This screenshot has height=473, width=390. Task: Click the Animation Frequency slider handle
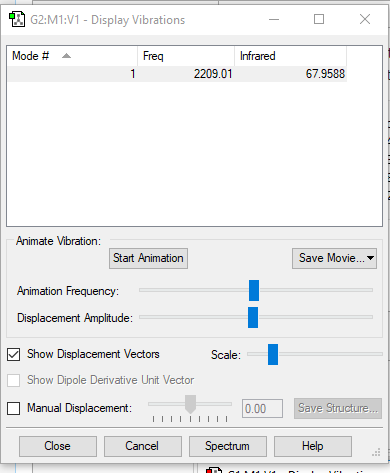pyautogui.click(x=254, y=290)
